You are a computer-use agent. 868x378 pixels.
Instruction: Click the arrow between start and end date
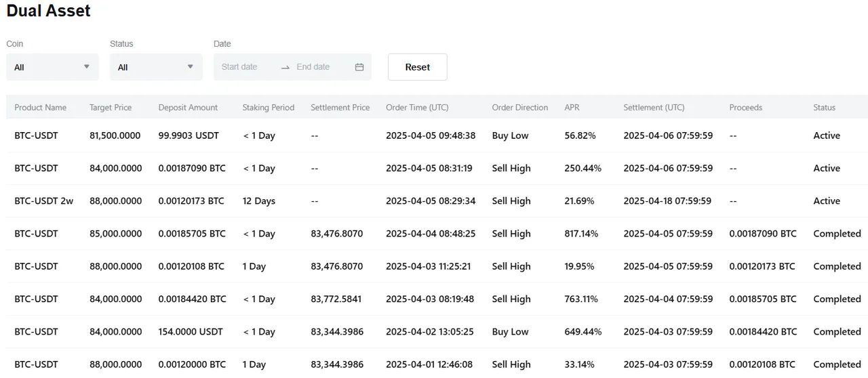(x=285, y=67)
